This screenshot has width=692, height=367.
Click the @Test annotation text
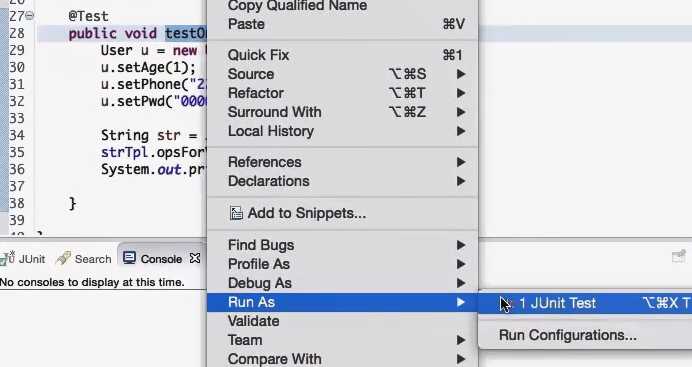pyautogui.click(x=88, y=16)
